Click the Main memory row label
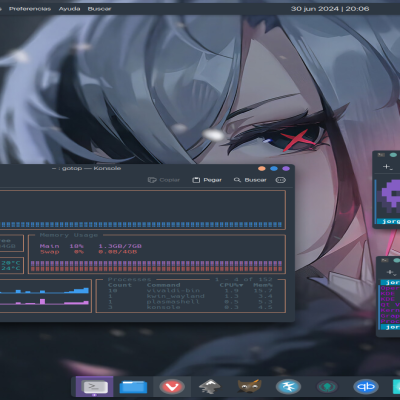This screenshot has width=400, height=400. (x=49, y=246)
